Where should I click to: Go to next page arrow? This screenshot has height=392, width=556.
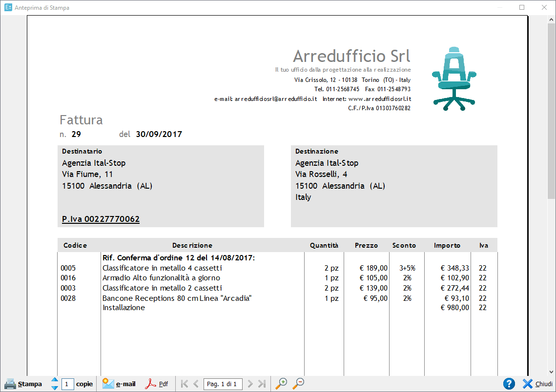tap(250, 384)
